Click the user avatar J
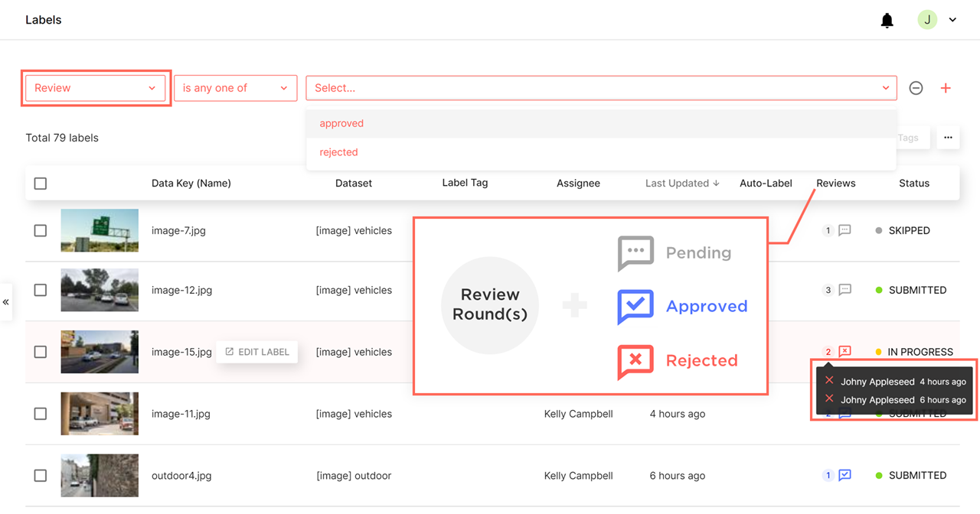This screenshot has width=980, height=514. [927, 20]
